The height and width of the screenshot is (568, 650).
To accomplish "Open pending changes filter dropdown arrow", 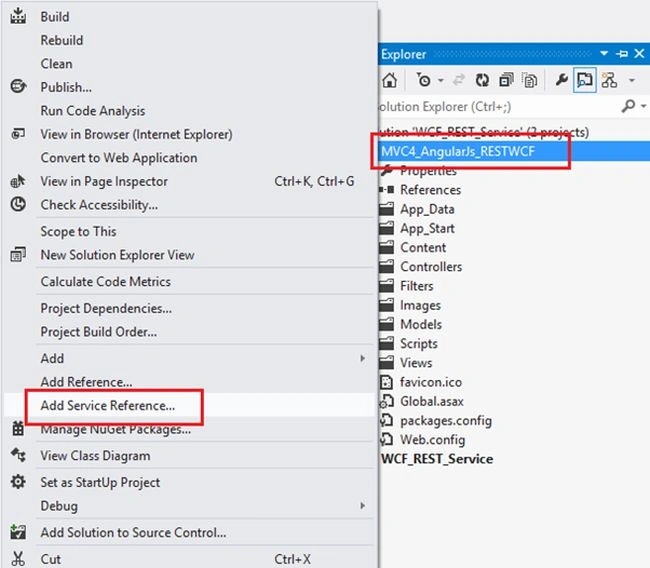I will point(441,80).
